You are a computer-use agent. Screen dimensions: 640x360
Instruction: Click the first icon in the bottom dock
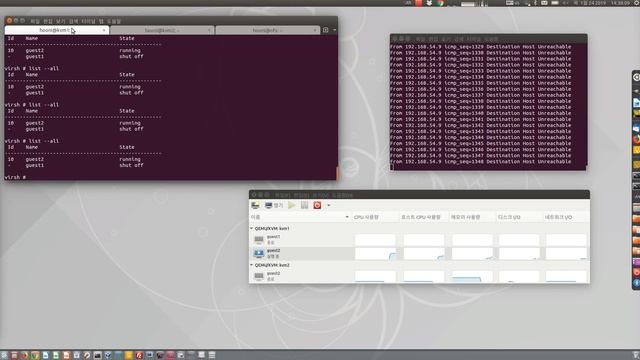pyautogui.click(x=4, y=355)
